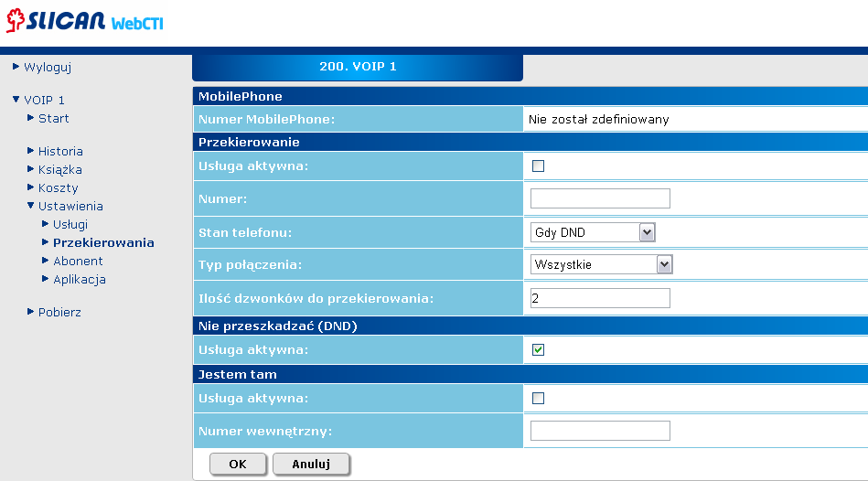
Task: Collapse the Ustawienia arrow
Action: point(30,206)
